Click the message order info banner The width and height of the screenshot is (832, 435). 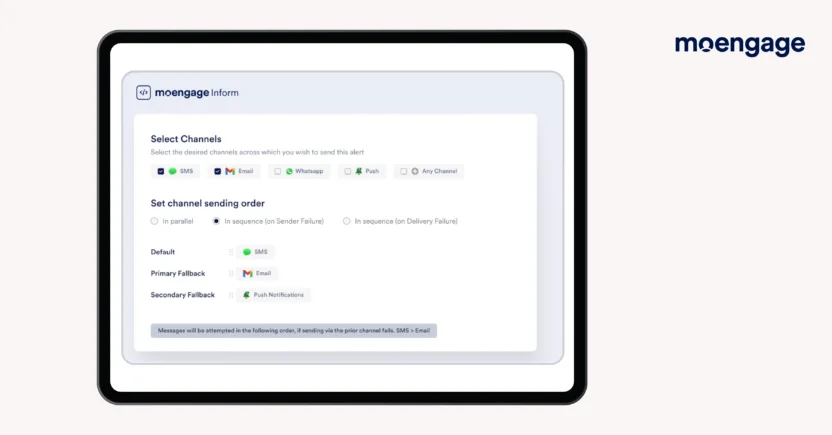click(294, 330)
